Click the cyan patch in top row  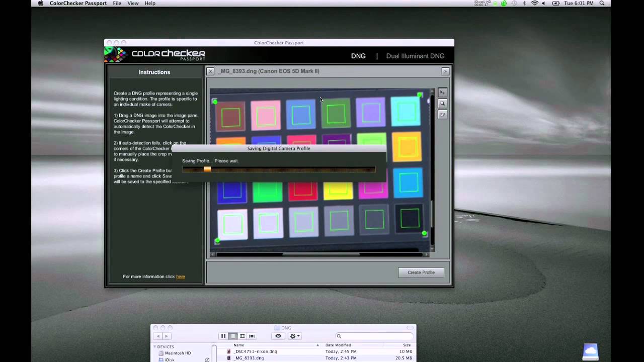(406, 111)
